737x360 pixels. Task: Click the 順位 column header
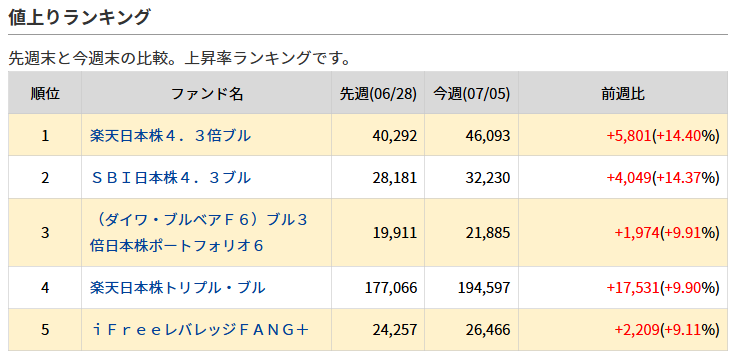pos(45,93)
